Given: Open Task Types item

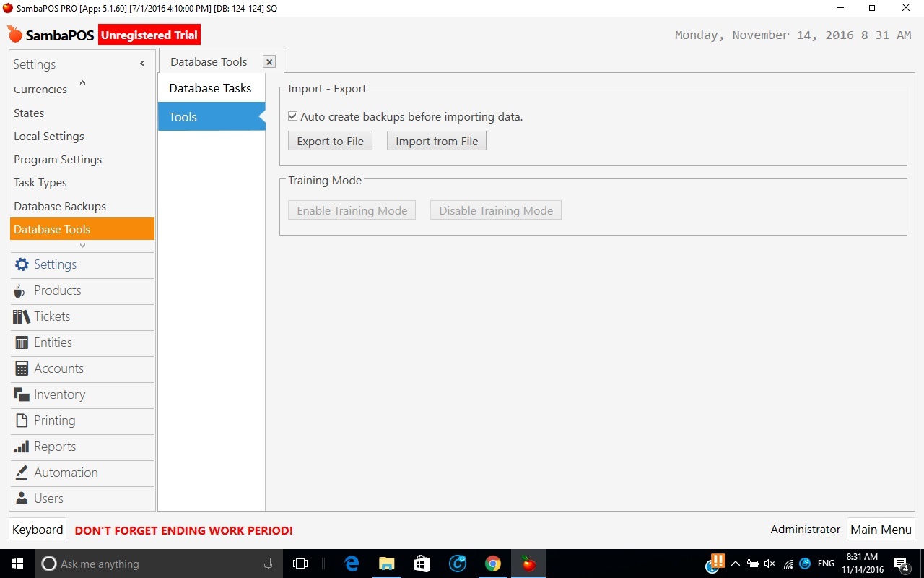Looking at the screenshot, I should pos(82,183).
